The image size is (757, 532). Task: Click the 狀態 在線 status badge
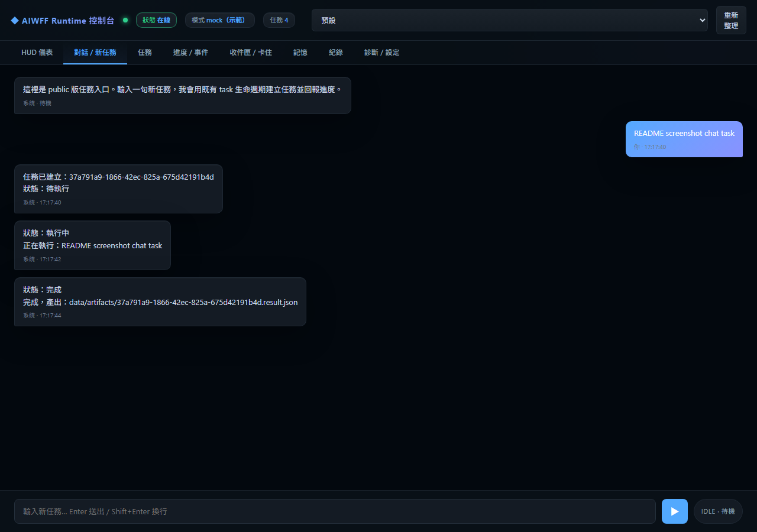[156, 20]
